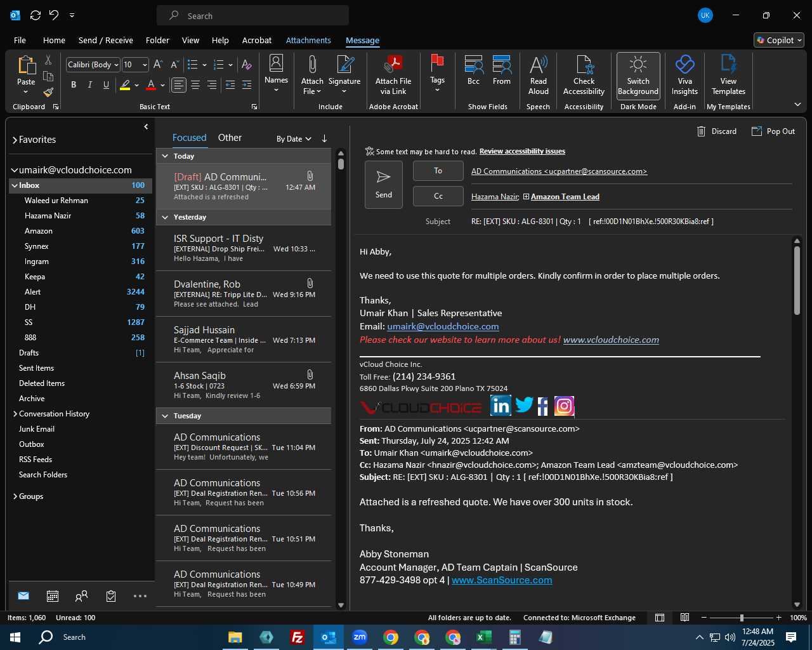Open Calendar icon in navigation bar
812x650 pixels.
53,596
